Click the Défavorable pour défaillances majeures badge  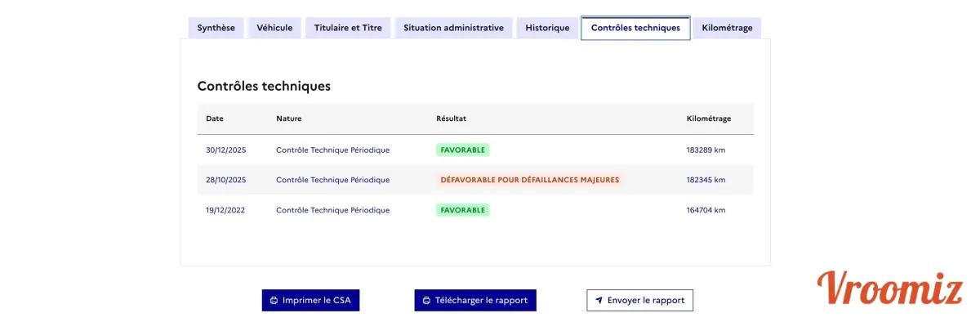point(529,180)
